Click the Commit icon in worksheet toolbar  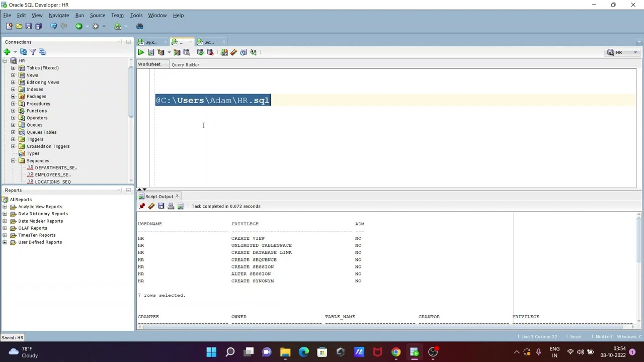[200, 52]
